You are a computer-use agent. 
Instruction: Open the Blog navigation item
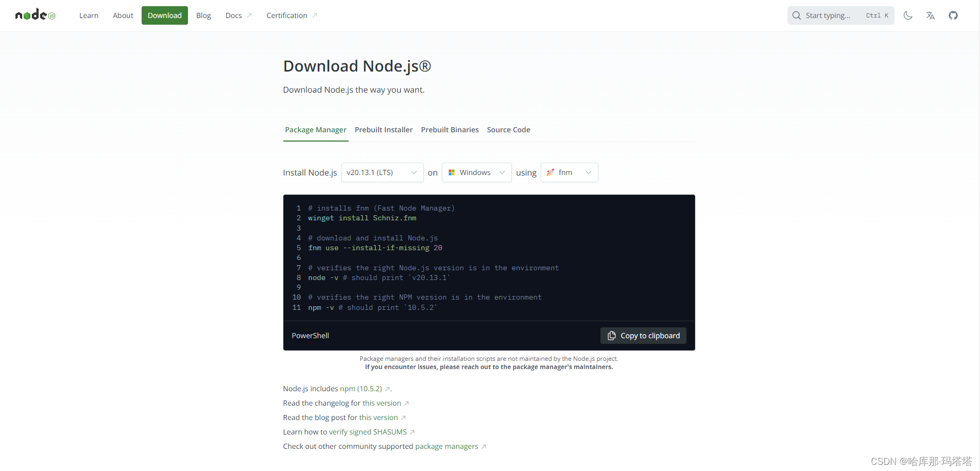point(203,15)
